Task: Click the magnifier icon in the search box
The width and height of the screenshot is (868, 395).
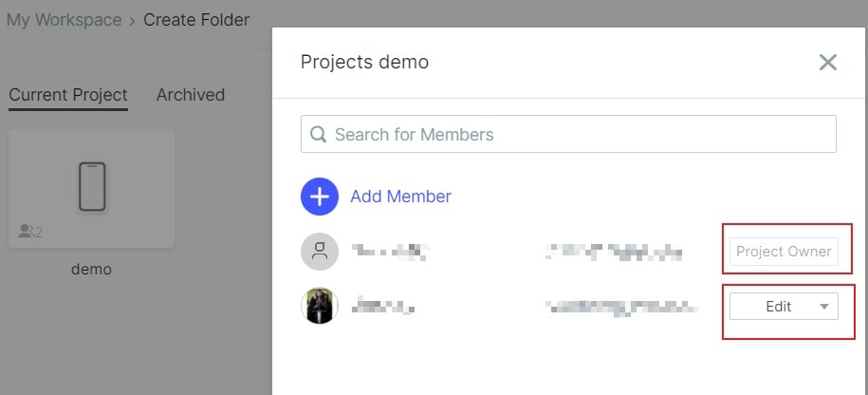Action: 318,135
